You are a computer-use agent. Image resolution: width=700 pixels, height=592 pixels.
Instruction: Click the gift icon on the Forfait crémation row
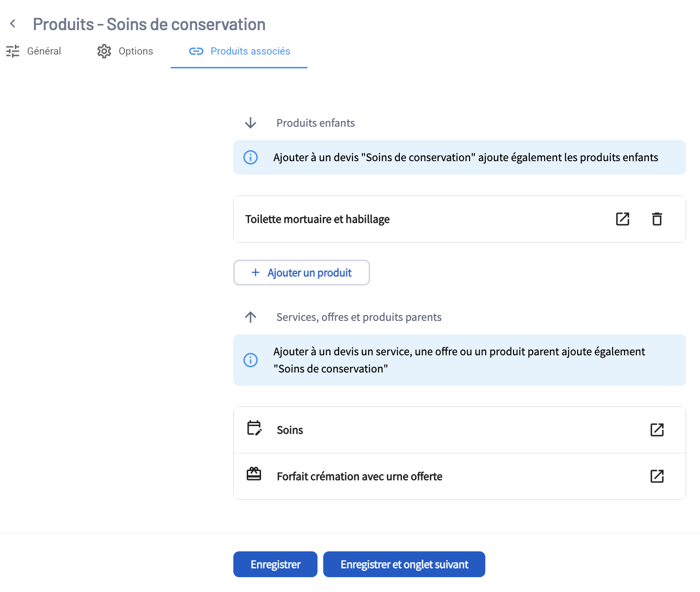(254, 474)
